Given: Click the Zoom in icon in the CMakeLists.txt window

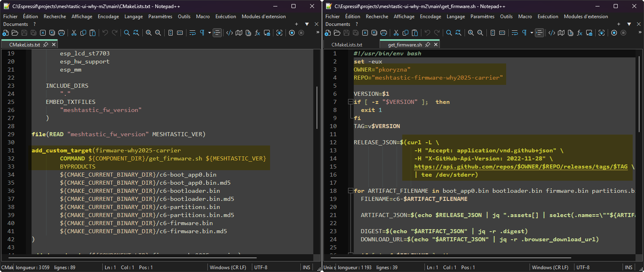Looking at the screenshot, I should (149, 33).
